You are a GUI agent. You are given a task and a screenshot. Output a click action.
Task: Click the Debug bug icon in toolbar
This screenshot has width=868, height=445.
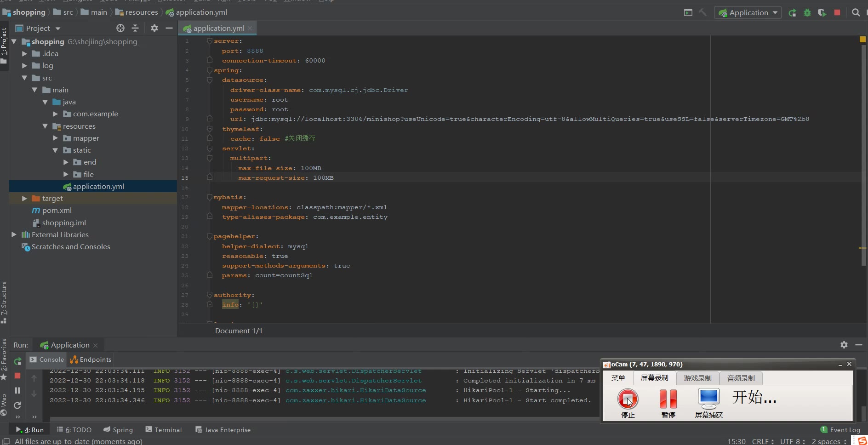pos(807,13)
